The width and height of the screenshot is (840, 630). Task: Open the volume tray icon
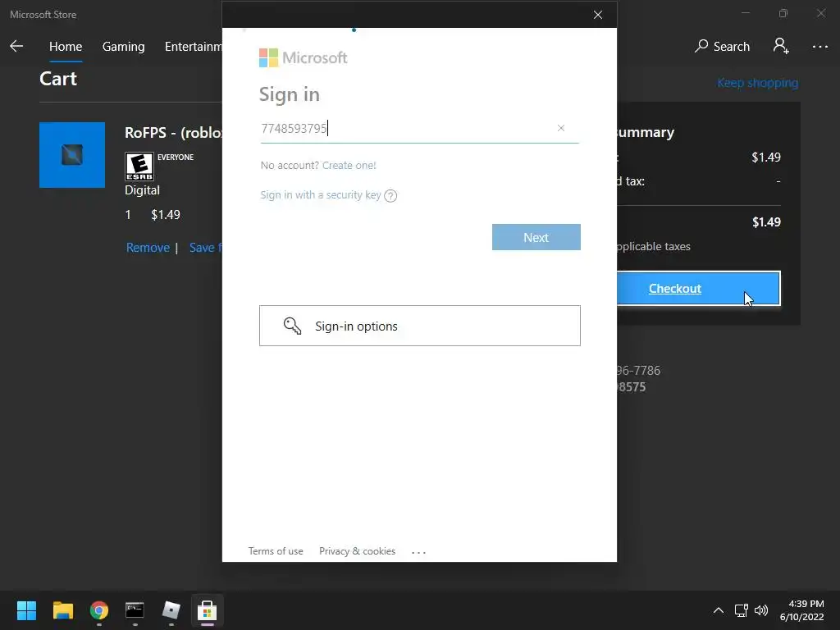tap(760, 610)
